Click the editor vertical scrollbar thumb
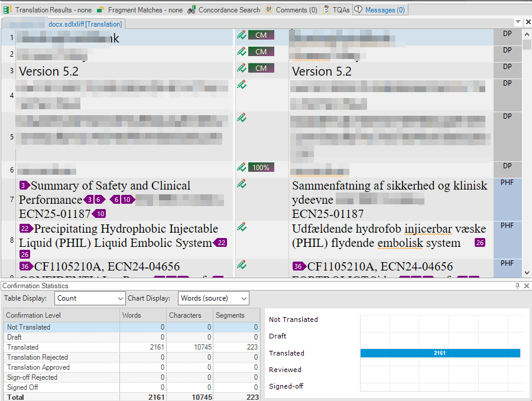 tap(527, 44)
